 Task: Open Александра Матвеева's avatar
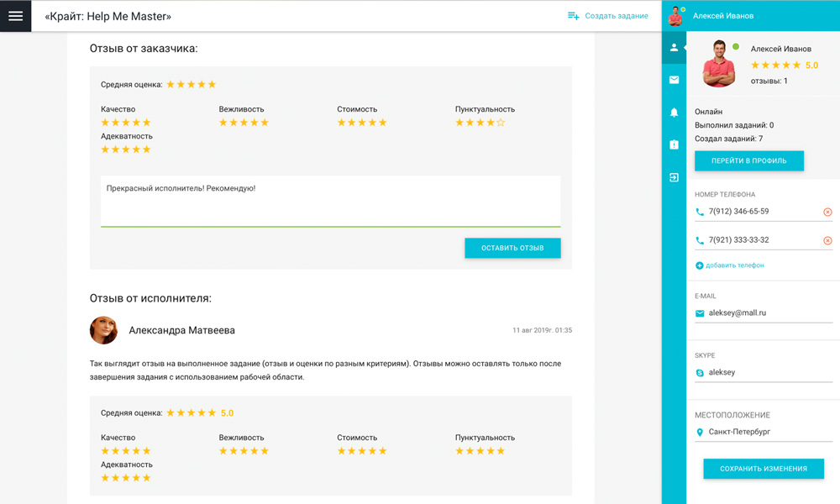104,330
